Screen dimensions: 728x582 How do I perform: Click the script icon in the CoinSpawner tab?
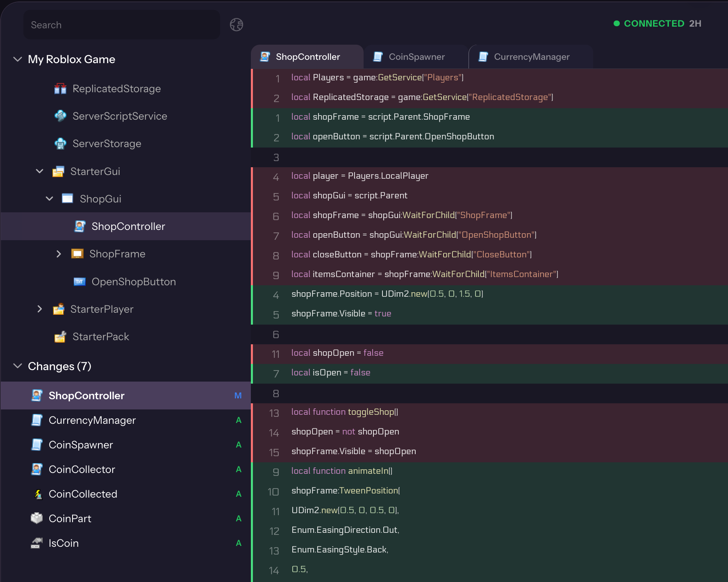pyautogui.click(x=378, y=57)
